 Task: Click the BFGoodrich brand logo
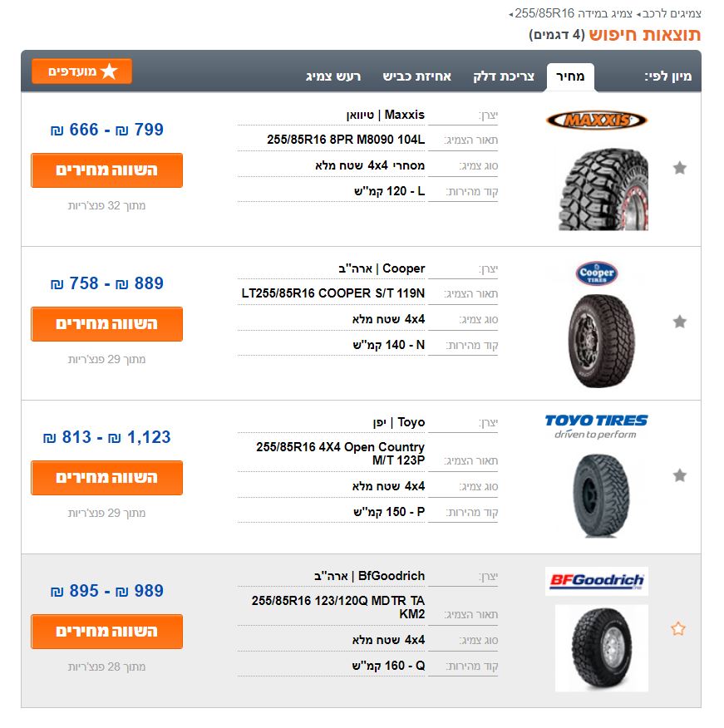pyautogui.click(x=596, y=581)
